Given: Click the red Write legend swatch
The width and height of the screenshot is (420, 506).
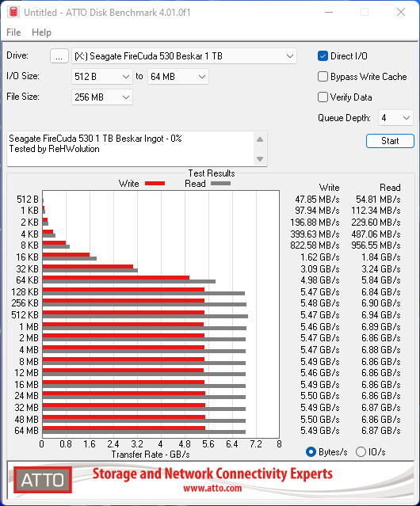Looking at the screenshot, I should tap(155, 183).
